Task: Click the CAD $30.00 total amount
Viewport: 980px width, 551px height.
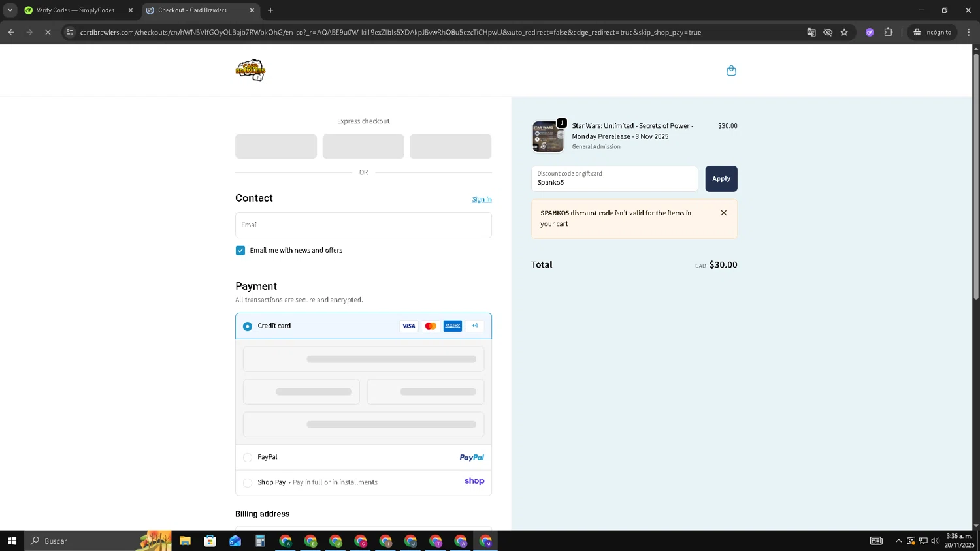Action: [x=716, y=265]
